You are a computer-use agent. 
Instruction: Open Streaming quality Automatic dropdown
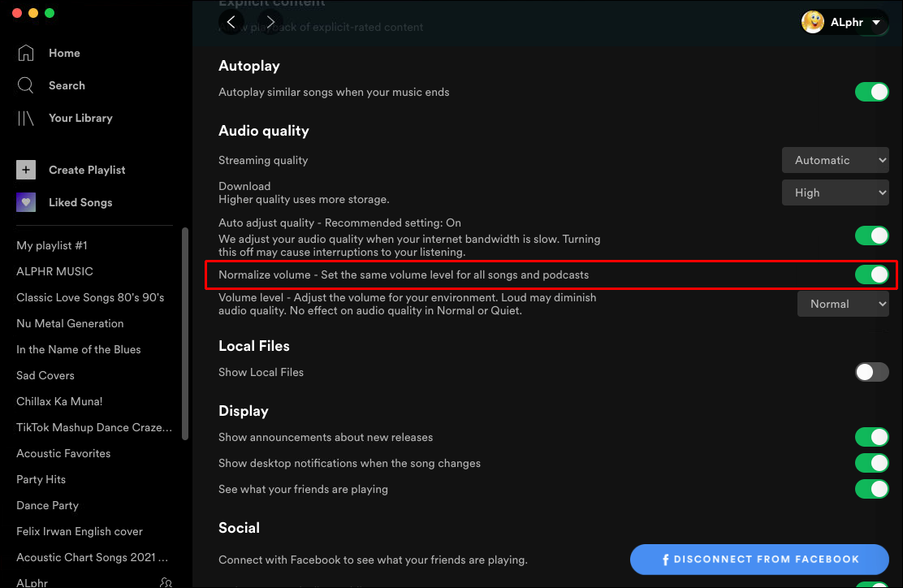point(835,160)
